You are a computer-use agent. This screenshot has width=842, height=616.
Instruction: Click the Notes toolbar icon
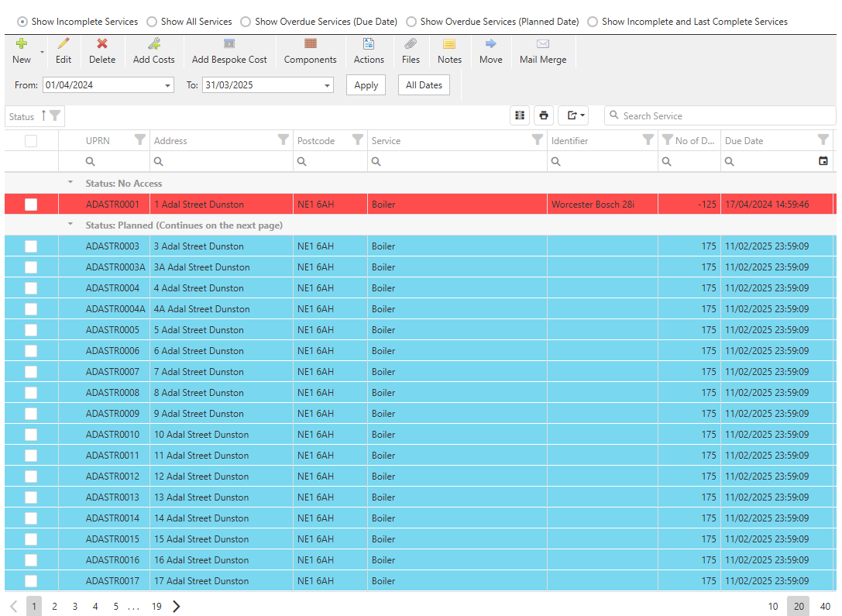(449, 44)
